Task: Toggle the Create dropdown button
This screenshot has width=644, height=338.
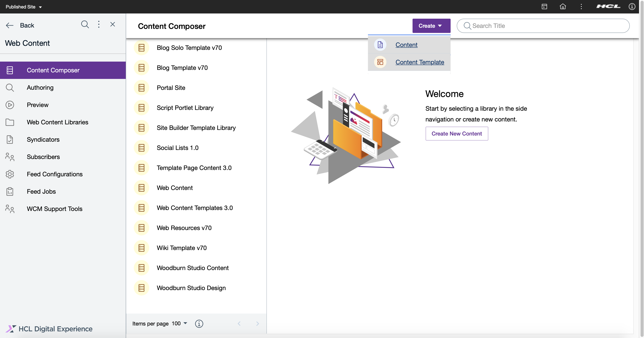Action: pyautogui.click(x=431, y=26)
